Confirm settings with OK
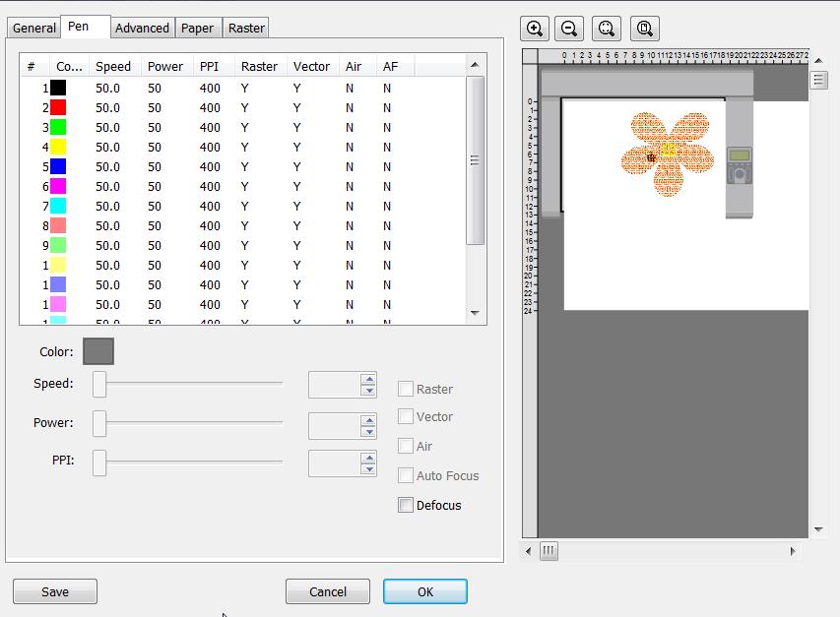Screen dimensions: 840x617 coord(424,591)
